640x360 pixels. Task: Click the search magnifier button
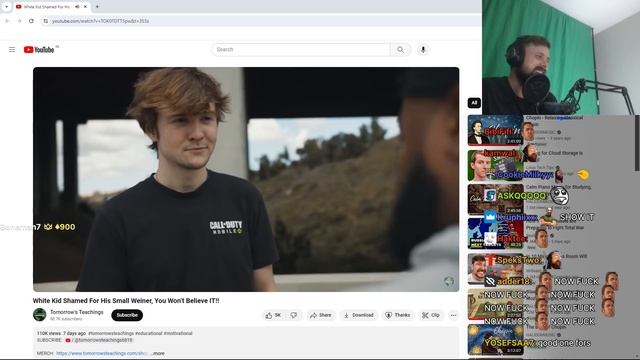tap(400, 49)
